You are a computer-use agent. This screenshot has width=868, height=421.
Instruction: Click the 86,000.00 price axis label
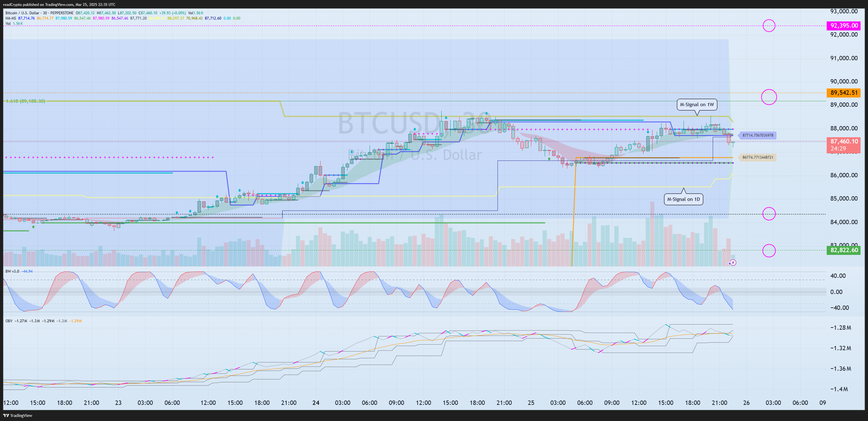point(844,175)
